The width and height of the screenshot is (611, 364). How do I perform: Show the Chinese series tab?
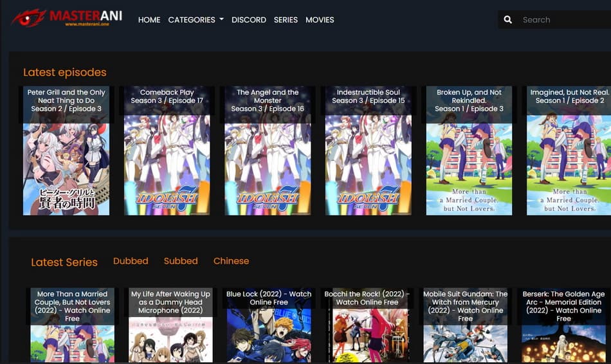231,261
